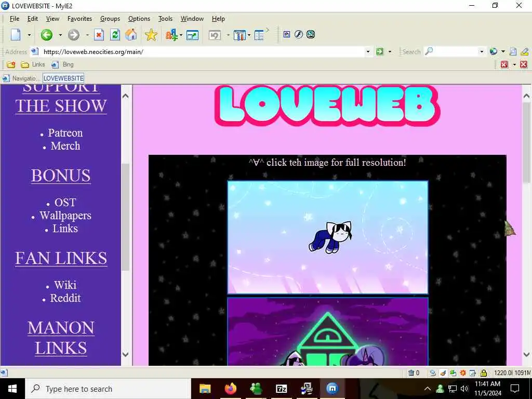Open the Bing favorites bar link
The width and height of the screenshot is (532, 399).
coord(63,64)
